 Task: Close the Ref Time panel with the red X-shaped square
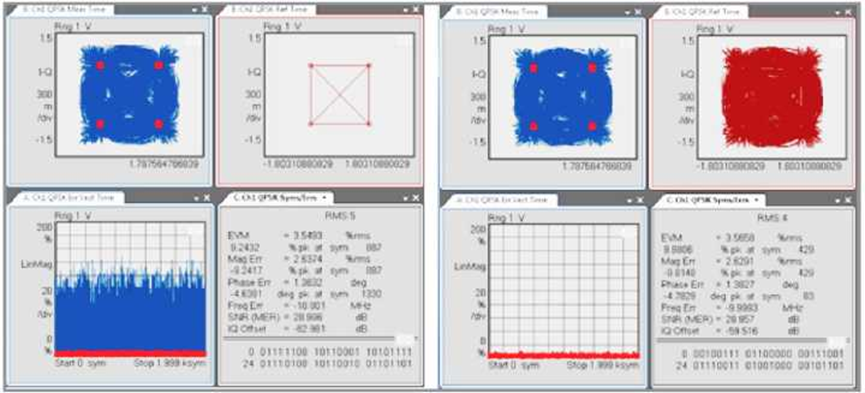[416, 10]
